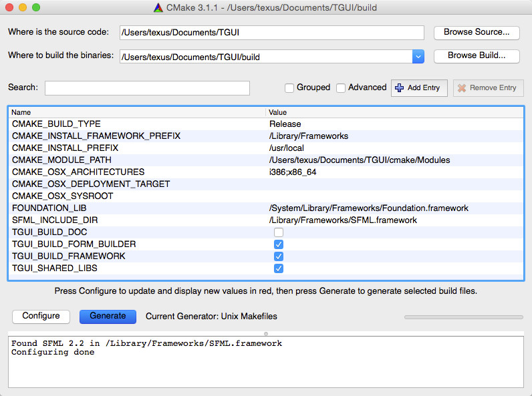Enable the Advanced checkbox

tap(341, 87)
